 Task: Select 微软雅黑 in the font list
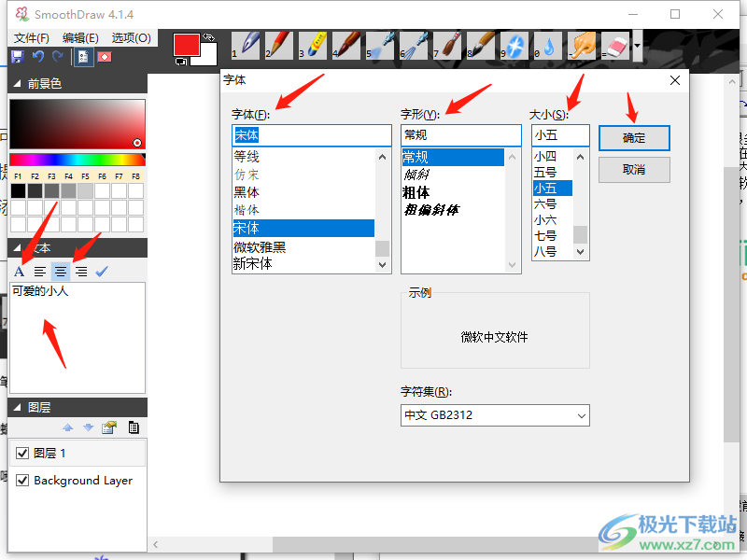coord(260,247)
